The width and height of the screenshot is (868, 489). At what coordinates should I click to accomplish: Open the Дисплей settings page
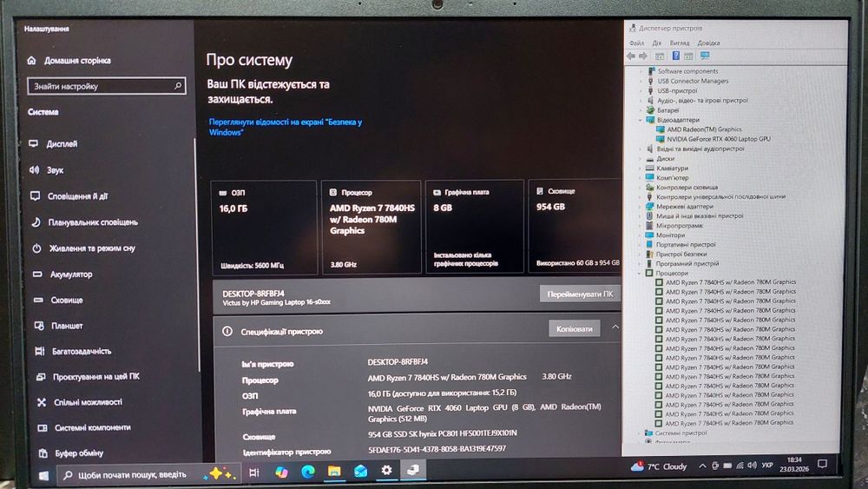(53, 143)
